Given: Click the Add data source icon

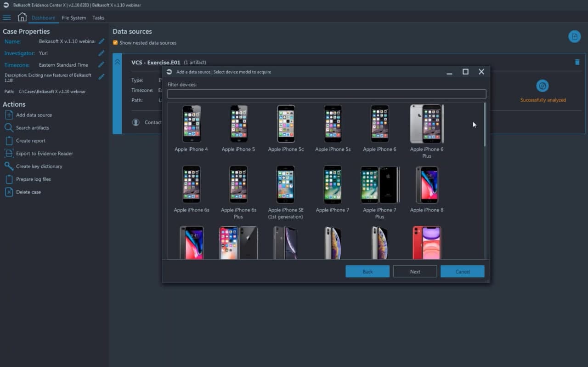Looking at the screenshot, I should point(9,115).
